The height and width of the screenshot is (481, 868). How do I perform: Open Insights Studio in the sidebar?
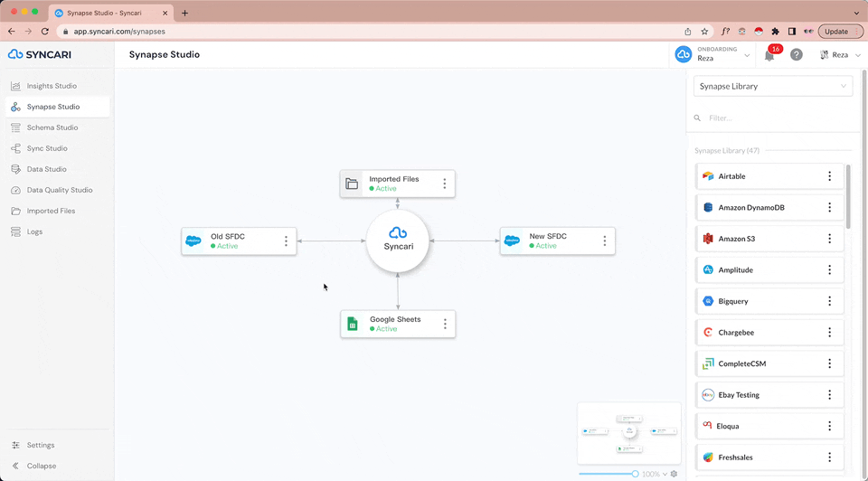pyautogui.click(x=51, y=86)
